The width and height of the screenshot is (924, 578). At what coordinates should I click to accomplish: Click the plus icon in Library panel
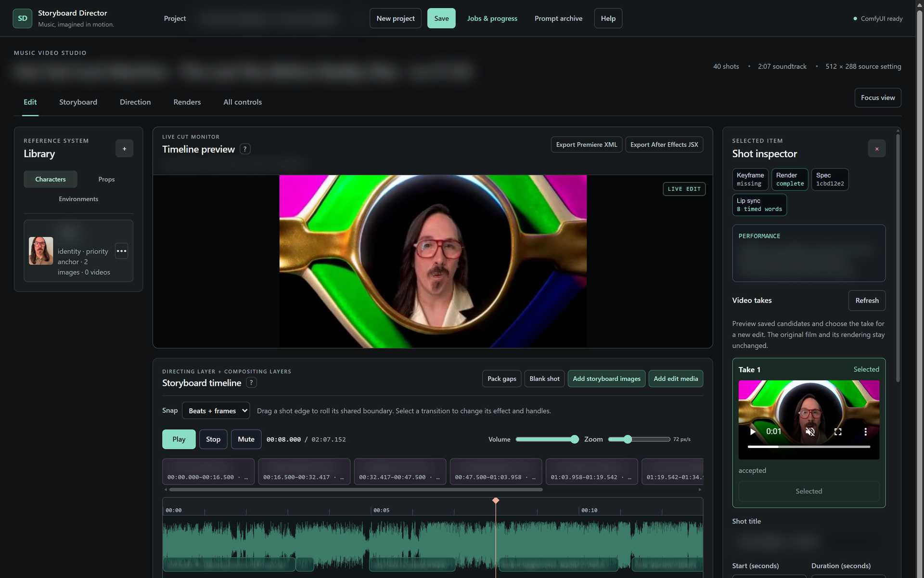pyautogui.click(x=124, y=149)
